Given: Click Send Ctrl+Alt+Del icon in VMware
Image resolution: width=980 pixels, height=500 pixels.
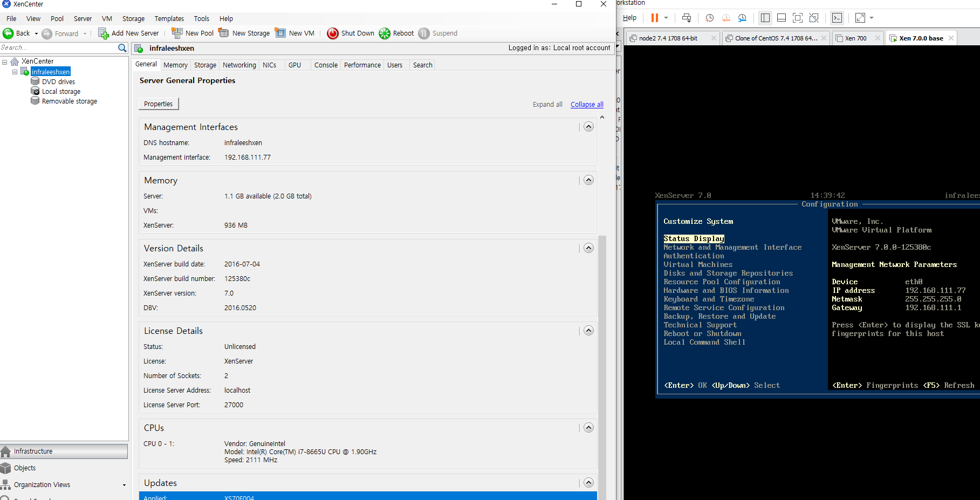Looking at the screenshot, I should [687, 18].
